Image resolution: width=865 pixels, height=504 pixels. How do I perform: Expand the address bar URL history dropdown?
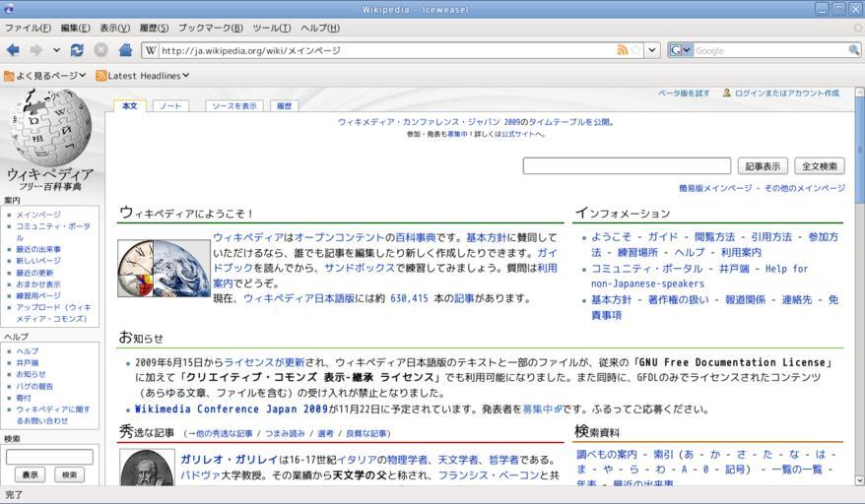point(651,50)
